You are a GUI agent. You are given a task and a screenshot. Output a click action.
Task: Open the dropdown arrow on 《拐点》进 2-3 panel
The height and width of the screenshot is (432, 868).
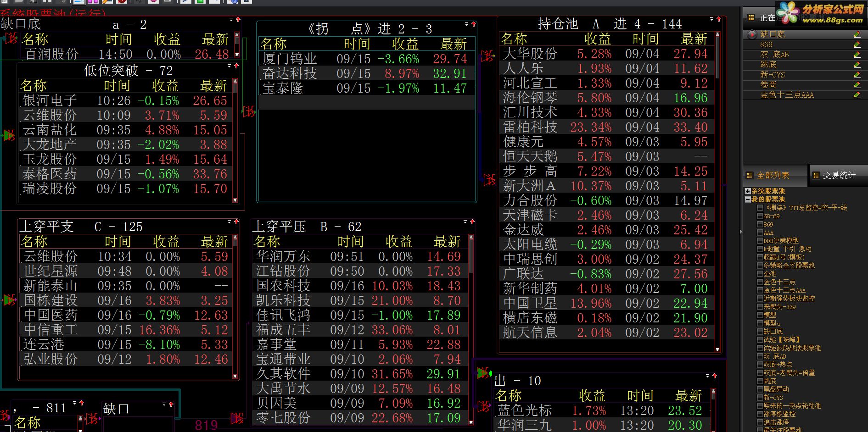[467, 24]
